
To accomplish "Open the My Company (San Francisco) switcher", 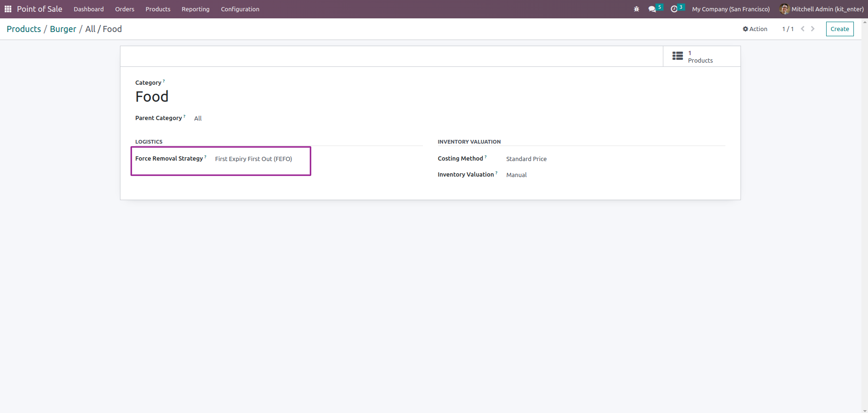I will coord(731,9).
